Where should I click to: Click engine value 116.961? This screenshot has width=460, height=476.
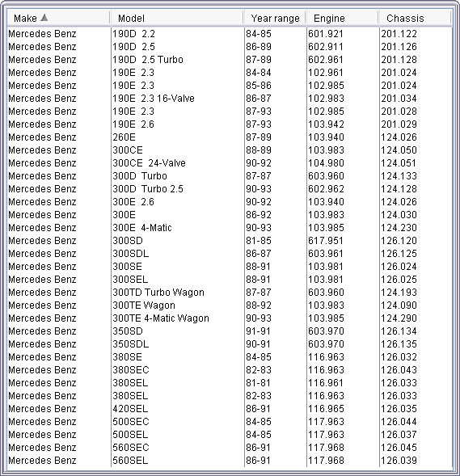click(x=326, y=383)
